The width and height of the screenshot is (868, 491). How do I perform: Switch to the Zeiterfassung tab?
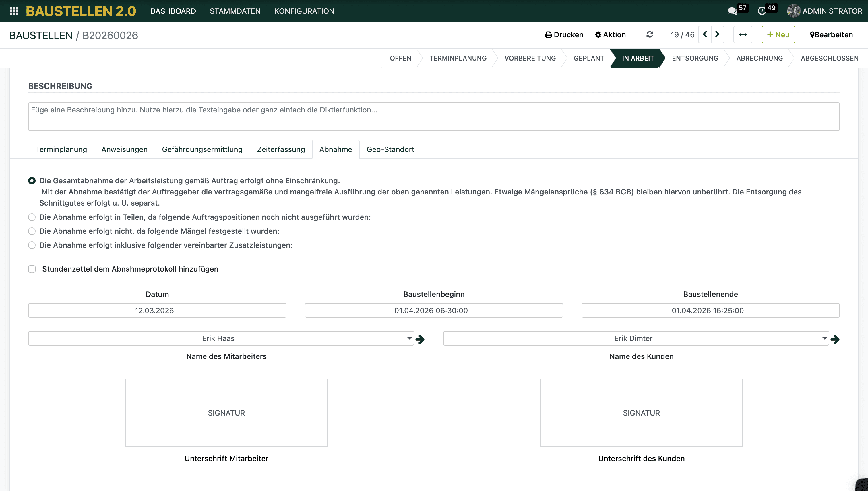click(x=281, y=149)
